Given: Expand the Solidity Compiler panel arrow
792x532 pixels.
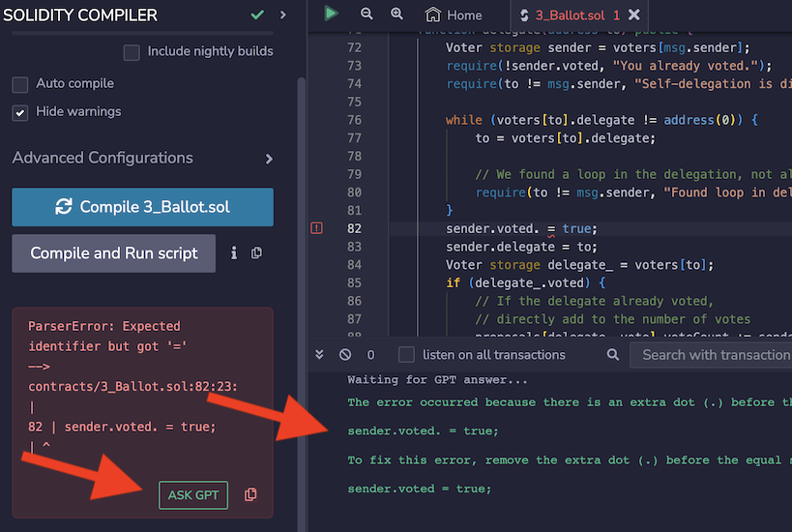Looking at the screenshot, I should point(283,15).
